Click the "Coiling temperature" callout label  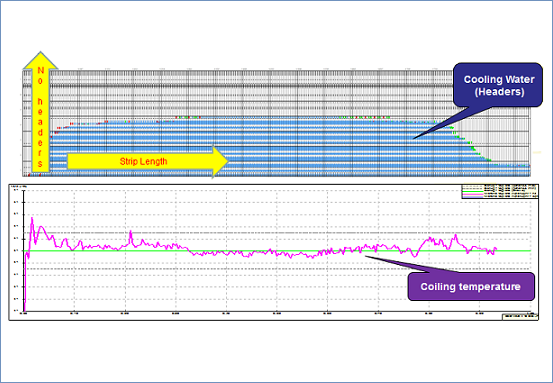(471, 286)
